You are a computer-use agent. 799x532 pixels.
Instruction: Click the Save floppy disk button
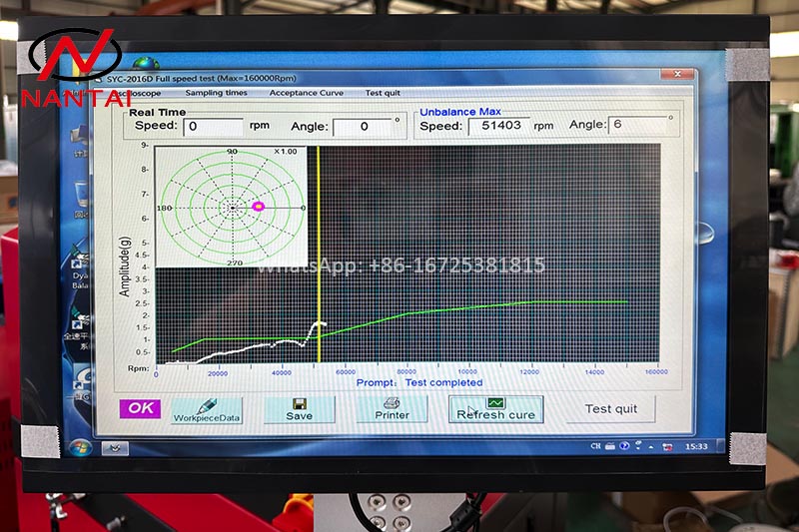point(299,409)
